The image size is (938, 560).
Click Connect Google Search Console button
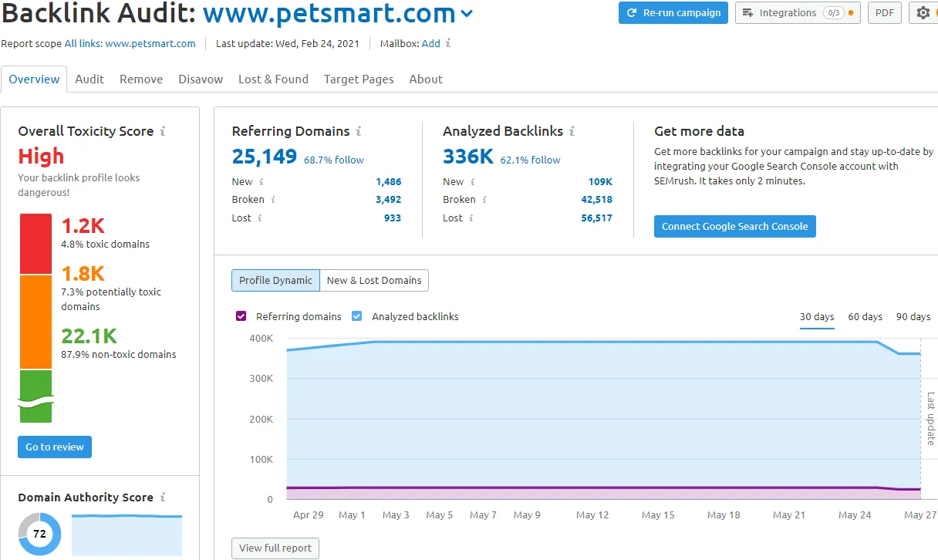pos(734,226)
